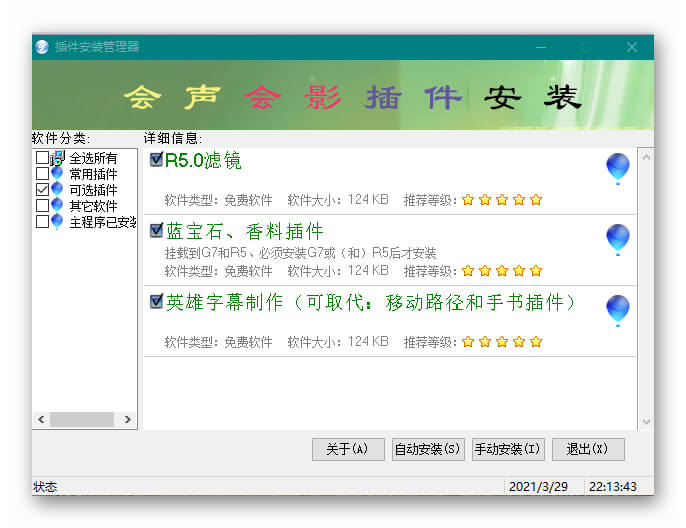Click the 退出(X) button

pyautogui.click(x=588, y=449)
